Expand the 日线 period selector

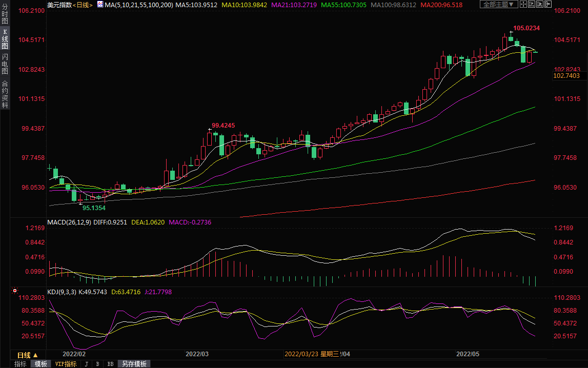pos(28,355)
